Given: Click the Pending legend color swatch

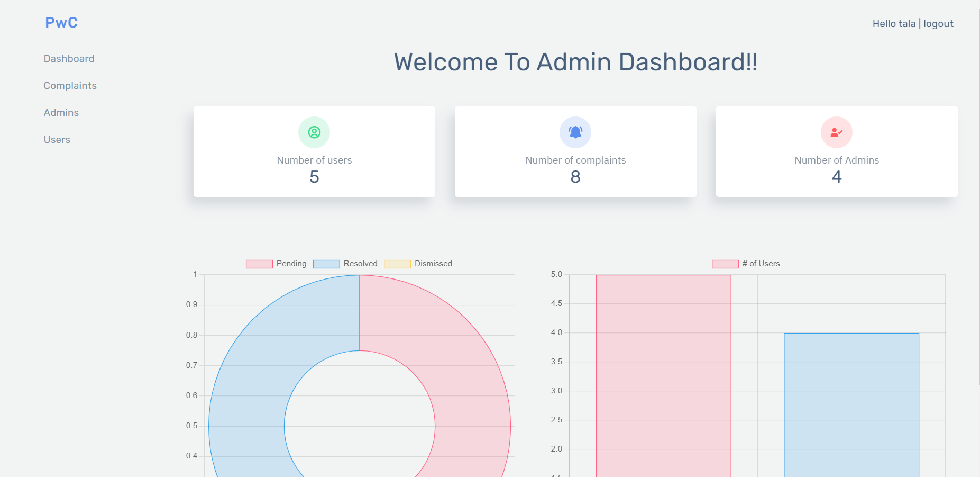Looking at the screenshot, I should pyautogui.click(x=259, y=263).
